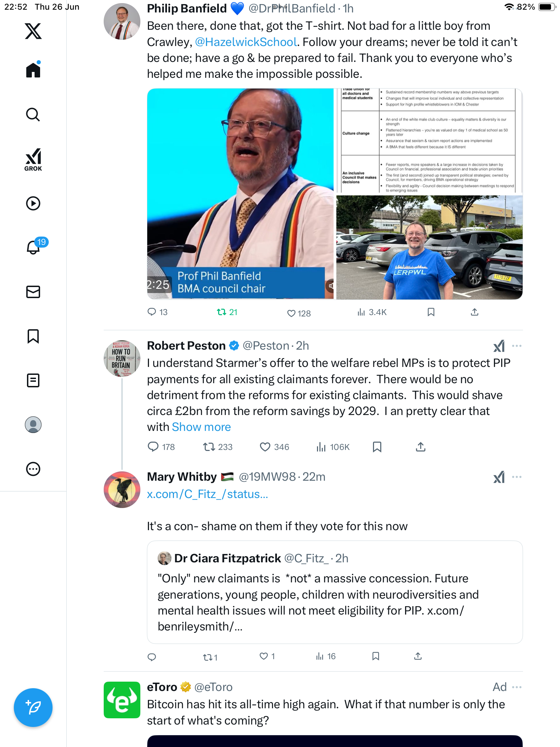Image resolution: width=560 pixels, height=747 pixels.
Task: Undo repost on Philip Banfield's post
Action: tap(227, 312)
